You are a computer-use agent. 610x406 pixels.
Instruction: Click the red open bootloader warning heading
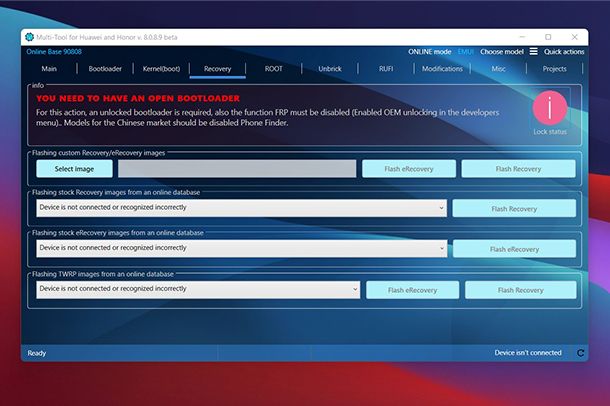coord(138,98)
